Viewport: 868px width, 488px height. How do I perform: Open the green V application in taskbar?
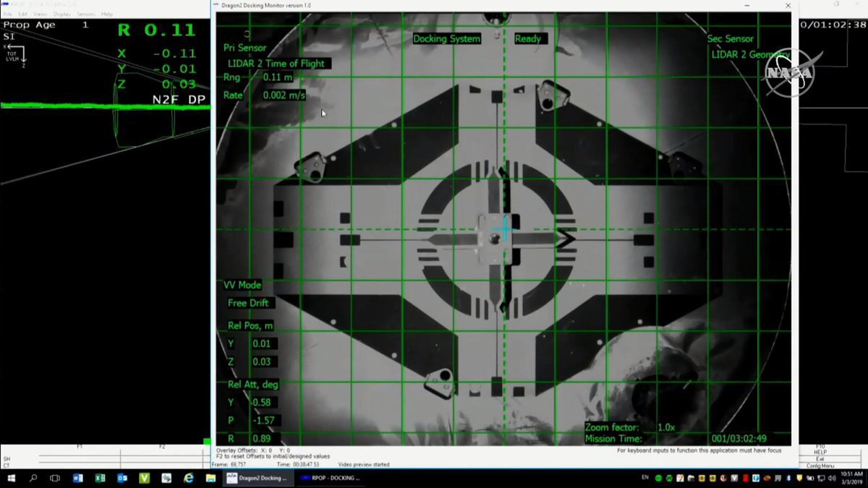pos(144,478)
